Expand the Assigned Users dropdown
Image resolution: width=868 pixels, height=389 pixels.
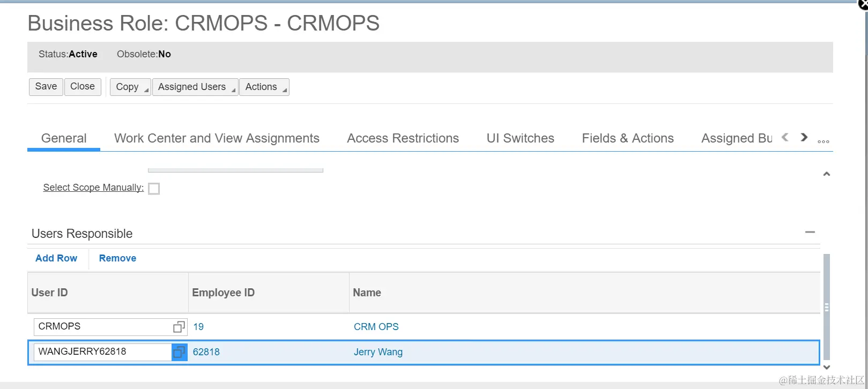(x=195, y=87)
